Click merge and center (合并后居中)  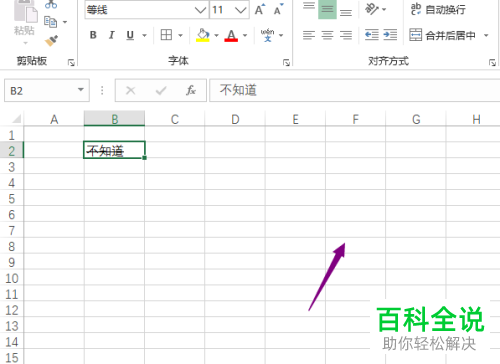point(442,35)
